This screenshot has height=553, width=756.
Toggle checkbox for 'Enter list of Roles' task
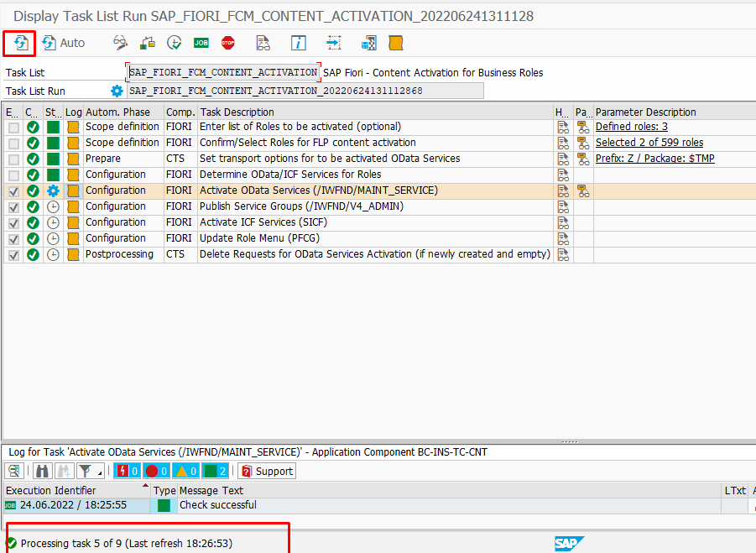click(14, 128)
